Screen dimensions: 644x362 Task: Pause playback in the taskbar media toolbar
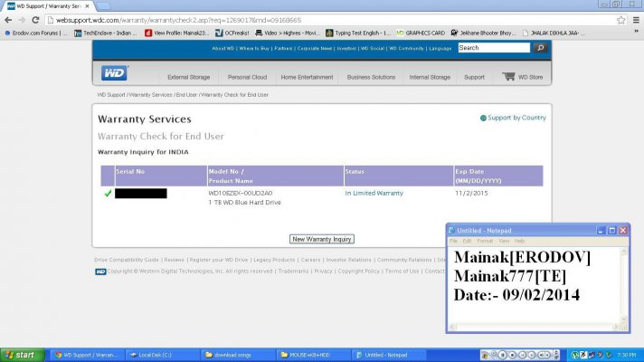tap(502, 355)
